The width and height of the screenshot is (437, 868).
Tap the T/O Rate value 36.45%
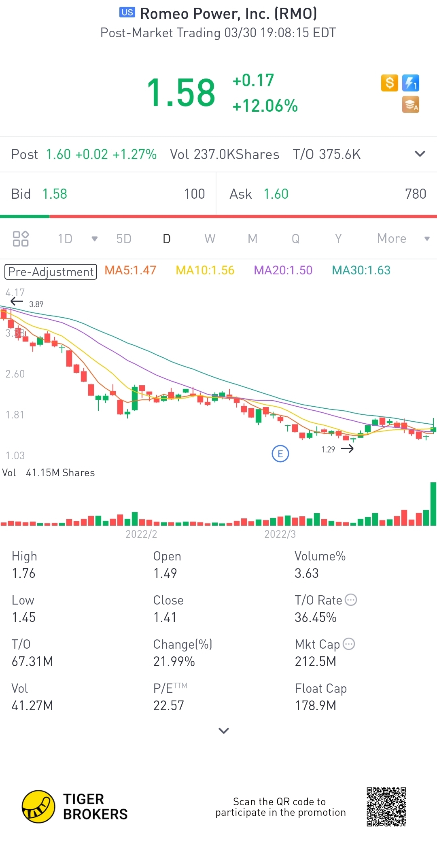pyautogui.click(x=316, y=618)
